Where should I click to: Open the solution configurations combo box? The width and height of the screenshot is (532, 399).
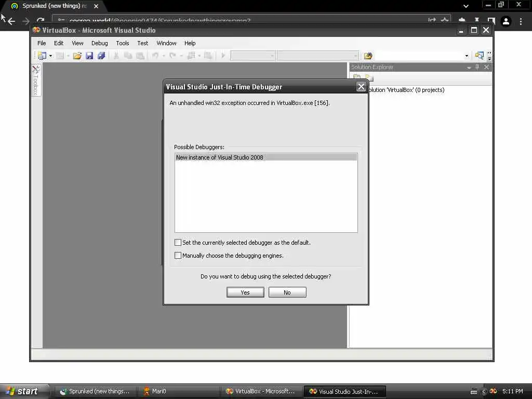[252, 55]
